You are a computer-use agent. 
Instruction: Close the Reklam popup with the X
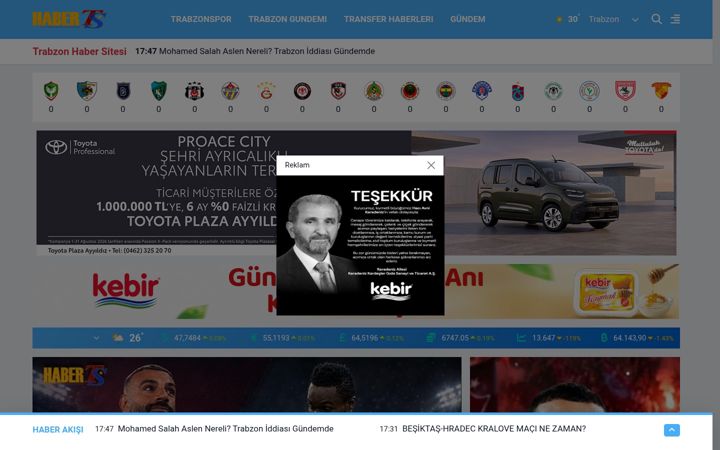coord(431,165)
